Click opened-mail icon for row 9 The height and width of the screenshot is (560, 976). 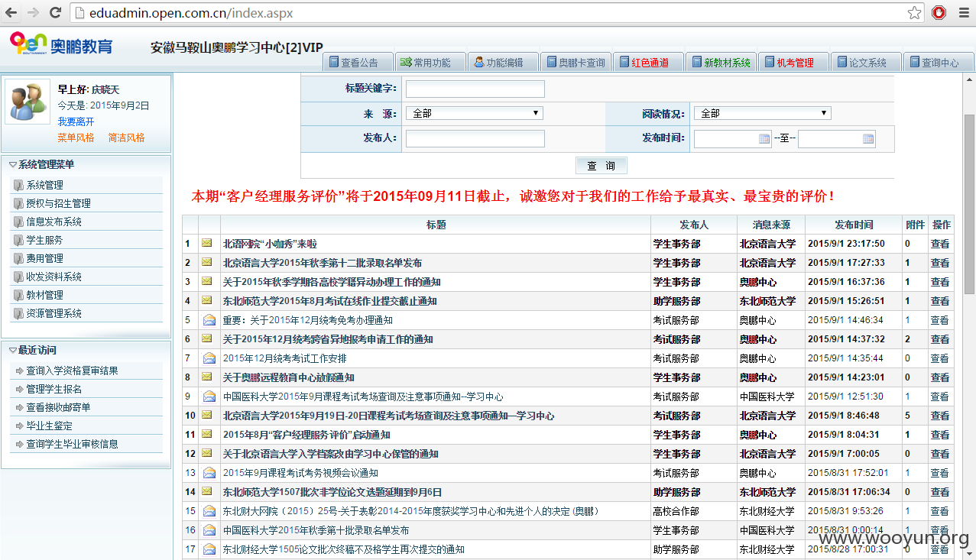click(x=209, y=397)
